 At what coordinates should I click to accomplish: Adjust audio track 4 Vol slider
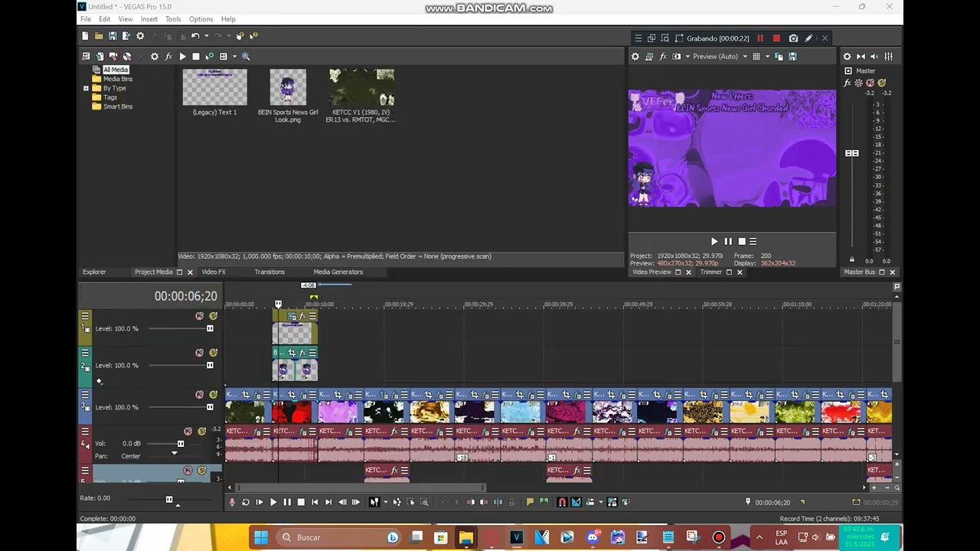(x=181, y=444)
